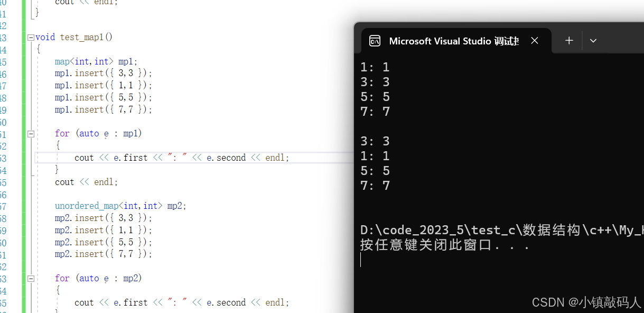Click the 'mp1.insert({ 7,7 });' line
This screenshot has width=644, height=313.
point(104,109)
